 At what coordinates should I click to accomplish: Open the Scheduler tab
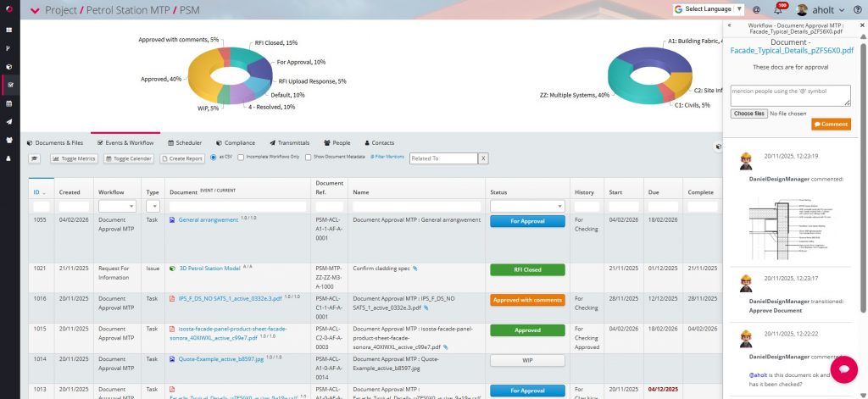185,143
